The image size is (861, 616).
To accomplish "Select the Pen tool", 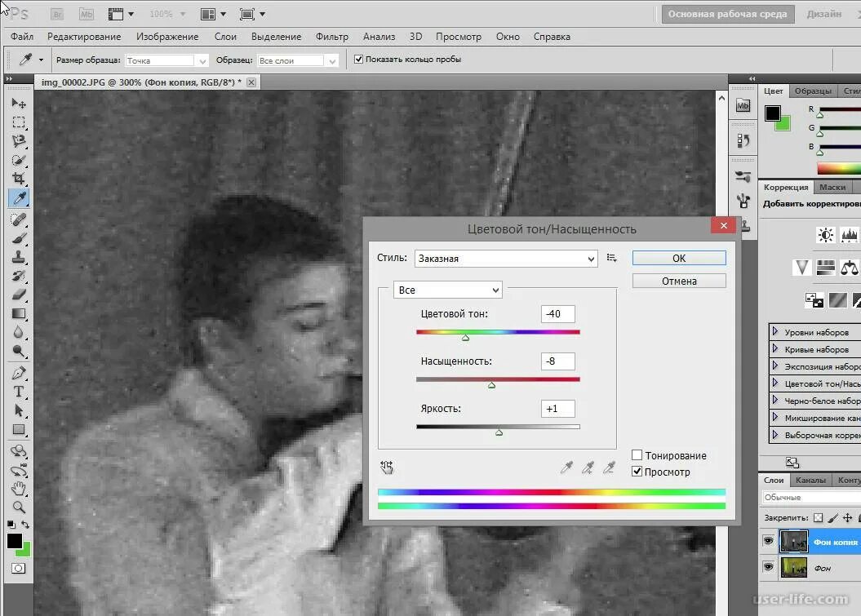I will pos(19,373).
